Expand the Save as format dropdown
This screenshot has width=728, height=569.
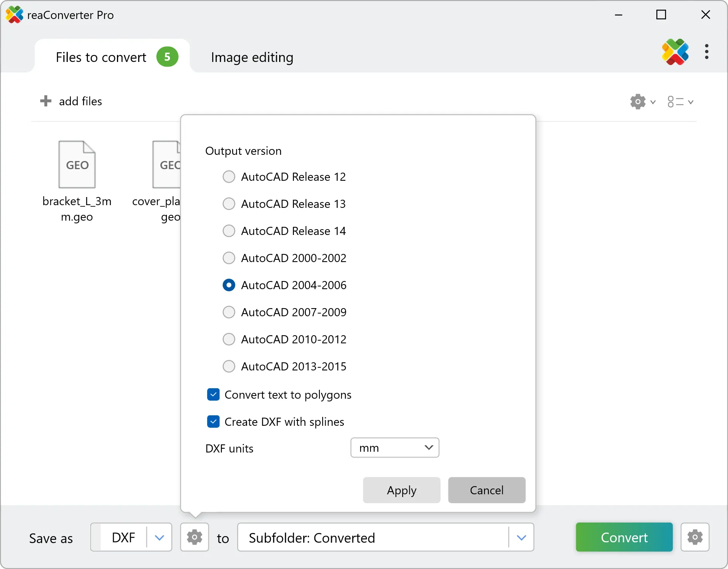[159, 537]
